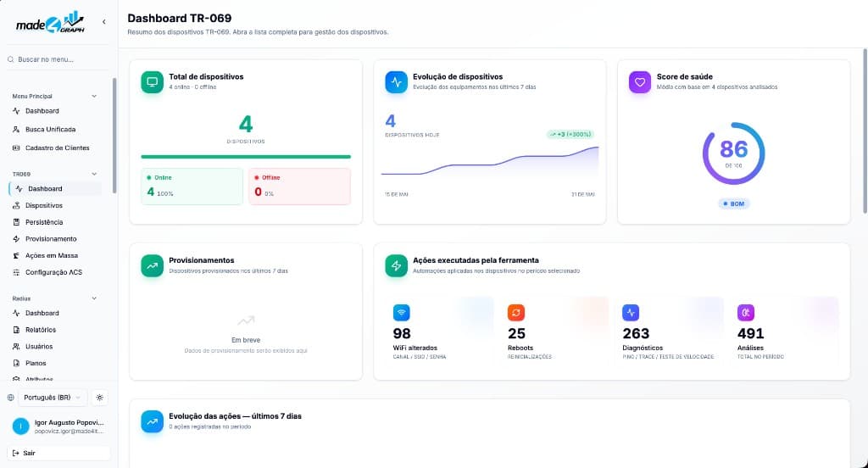Click the monitor icon on Total de dispositivos
Image resolution: width=868 pixels, height=468 pixels.
pyautogui.click(x=153, y=82)
